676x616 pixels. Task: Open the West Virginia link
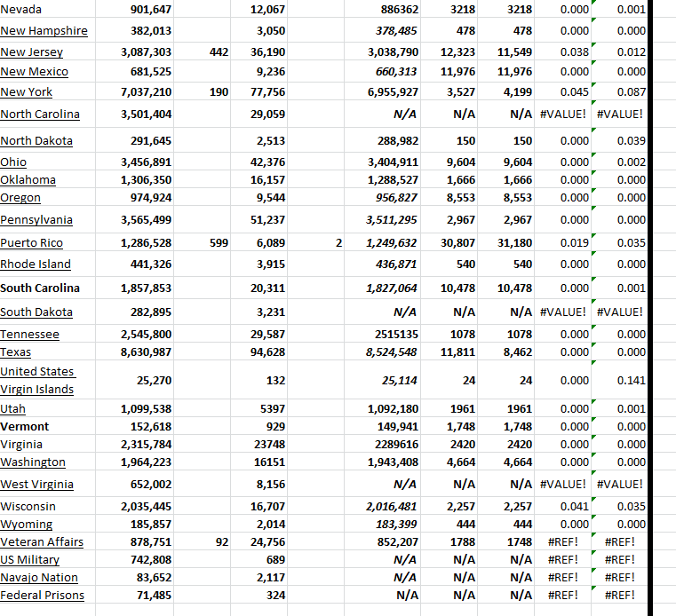pos(36,484)
